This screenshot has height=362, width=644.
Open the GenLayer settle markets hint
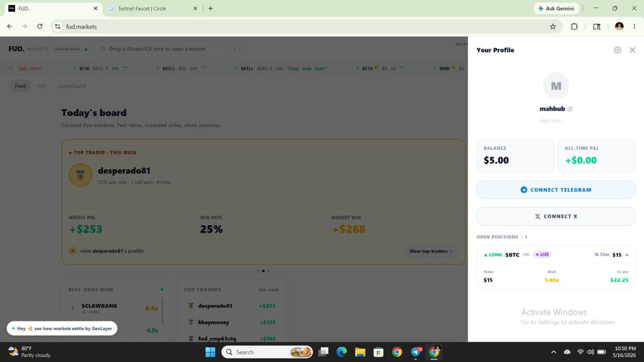pyautogui.click(x=62, y=328)
